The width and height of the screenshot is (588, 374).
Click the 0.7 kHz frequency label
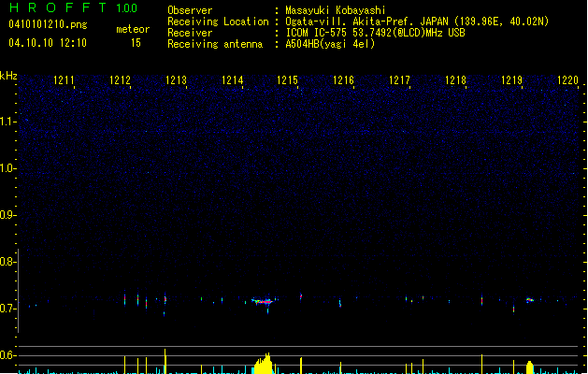pos(7,309)
